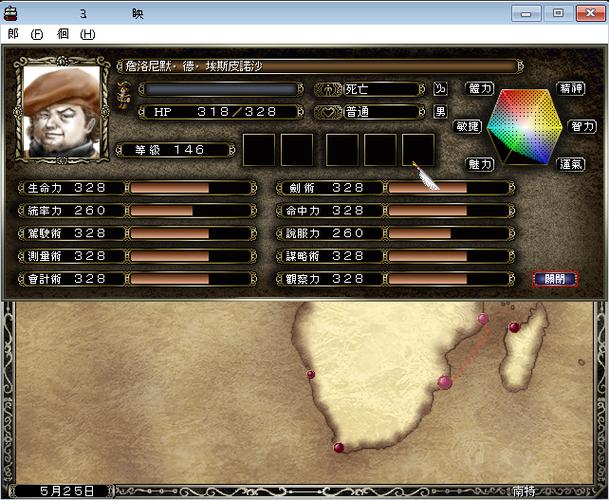Screen dimensions: 609x500
Task: Click the 生命力 stat label
Action: point(45,188)
